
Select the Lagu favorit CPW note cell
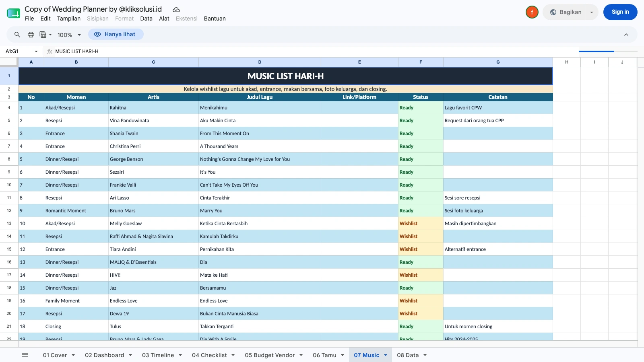(x=498, y=108)
